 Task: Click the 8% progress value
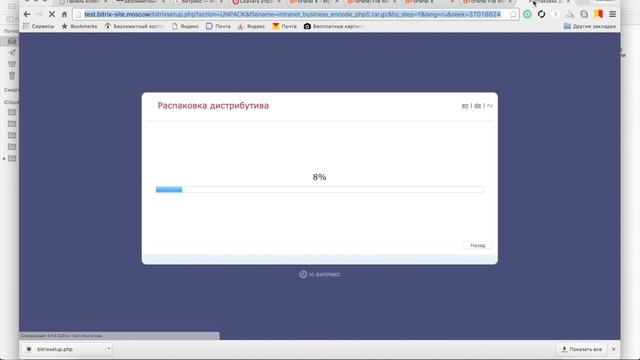tap(320, 177)
